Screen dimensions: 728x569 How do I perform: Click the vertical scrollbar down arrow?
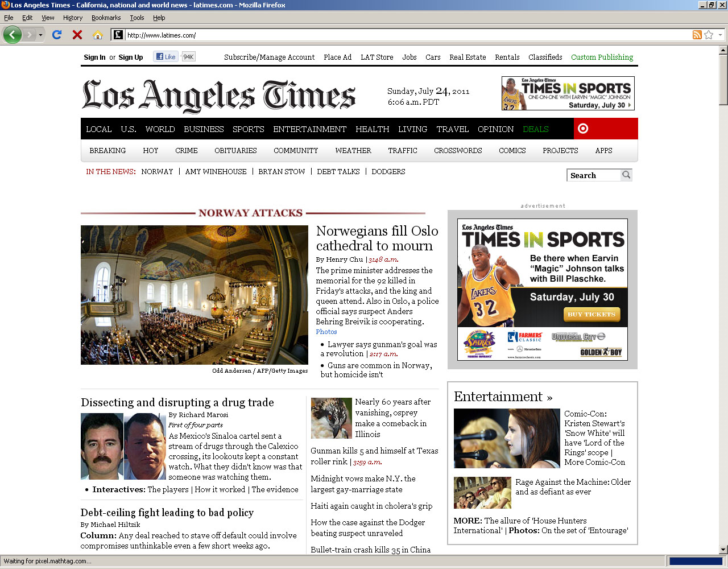click(x=723, y=550)
